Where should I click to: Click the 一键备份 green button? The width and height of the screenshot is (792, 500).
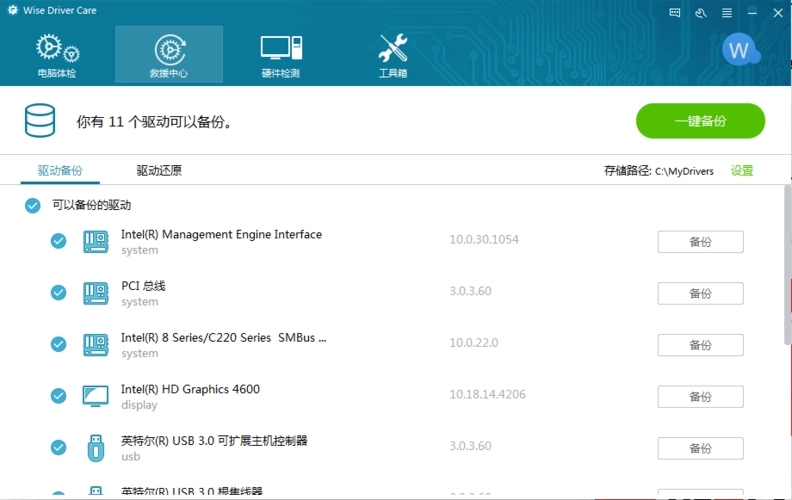click(x=701, y=121)
